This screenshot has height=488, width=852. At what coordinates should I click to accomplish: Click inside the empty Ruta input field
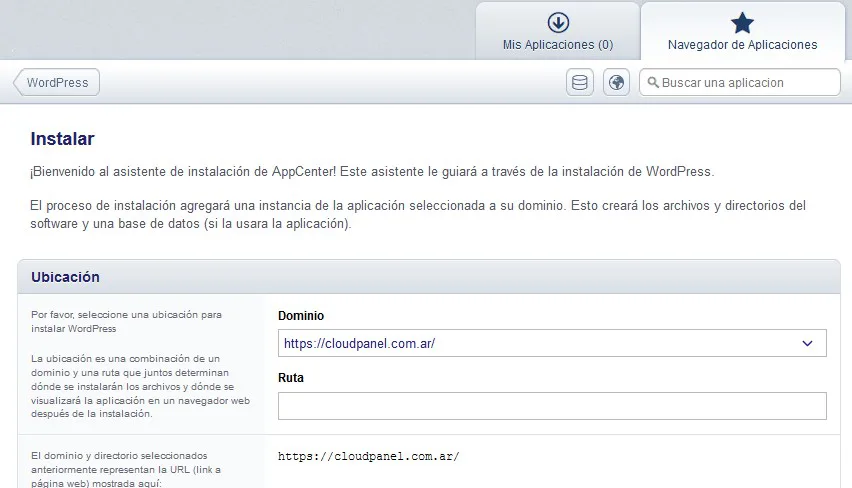pos(552,406)
